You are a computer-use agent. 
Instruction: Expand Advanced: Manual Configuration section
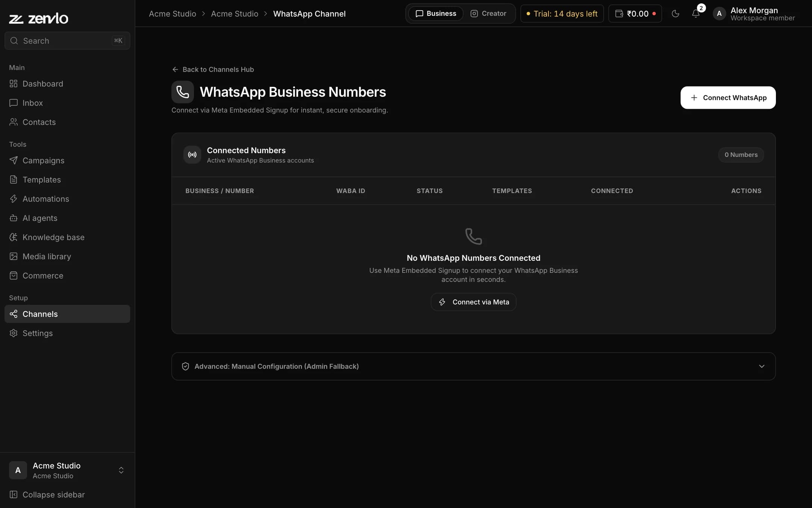(x=473, y=366)
